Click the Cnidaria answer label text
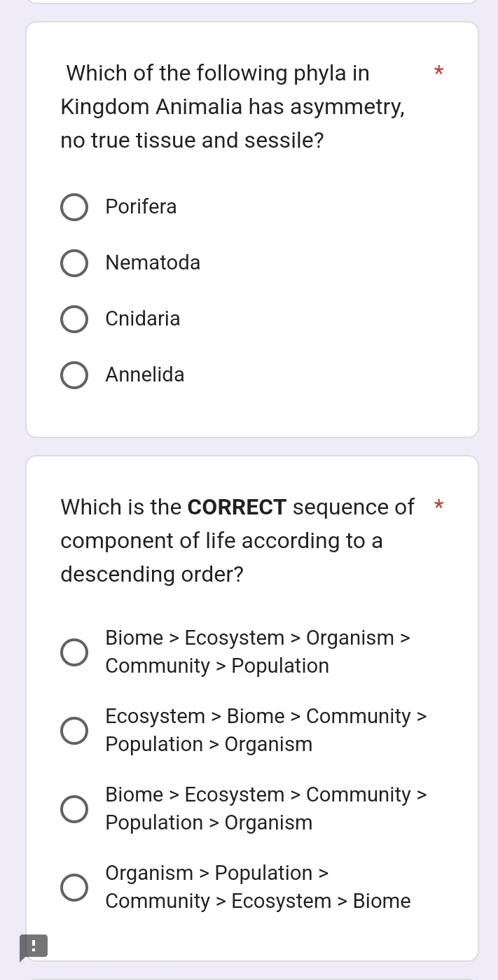This screenshot has width=498, height=980. click(142, 319)
